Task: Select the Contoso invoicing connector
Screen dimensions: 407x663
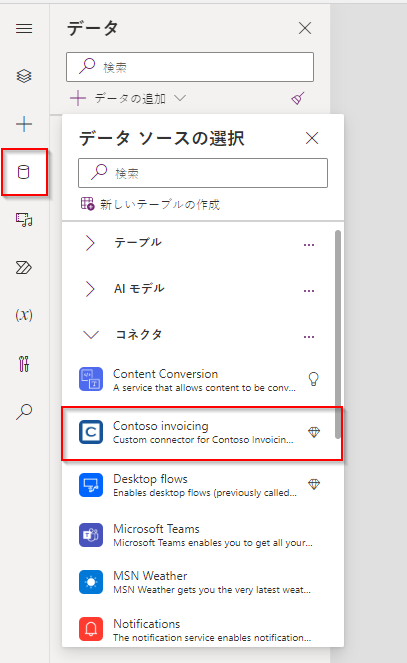Action: (x=202, y=433)
